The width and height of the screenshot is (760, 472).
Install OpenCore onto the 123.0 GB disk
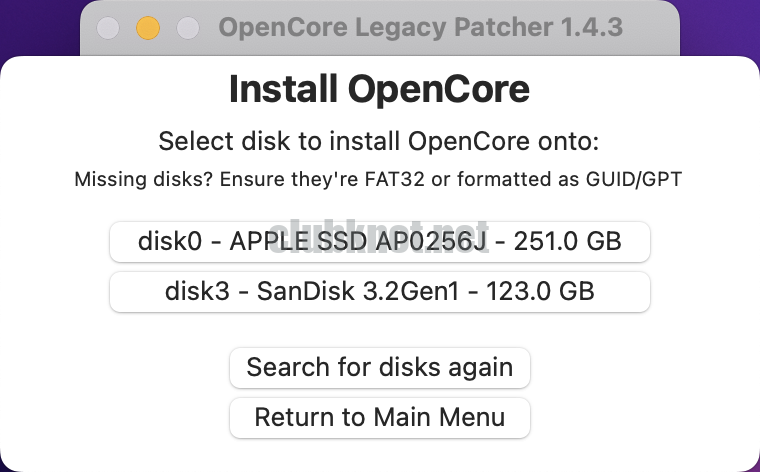click(x=379, y=292)
